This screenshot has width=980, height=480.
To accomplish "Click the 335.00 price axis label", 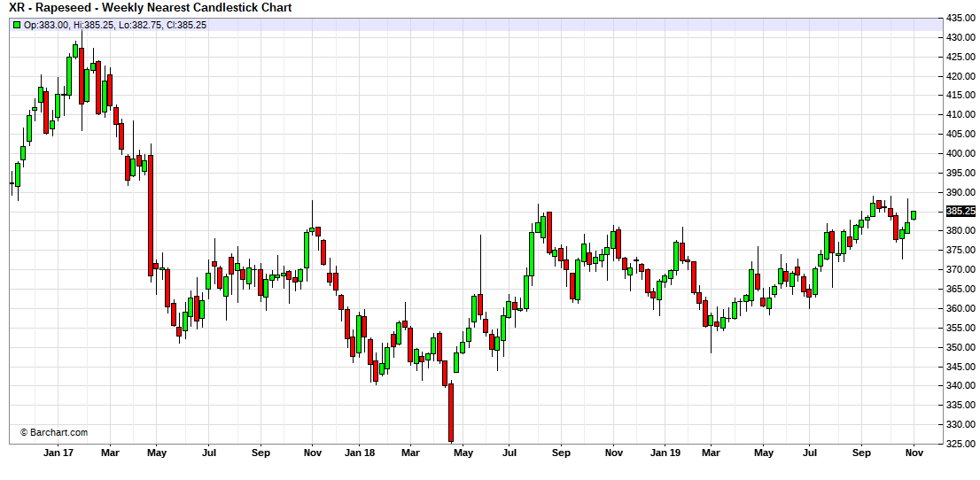I will click(x=961, y=405).
